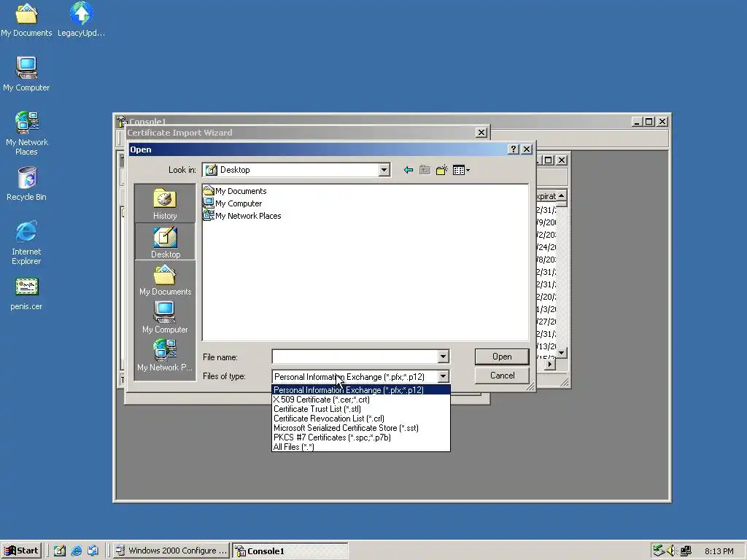Go back using the toolbar arrow icon
The height and width of the screenshot is (560, 747).
pos(409,170)
